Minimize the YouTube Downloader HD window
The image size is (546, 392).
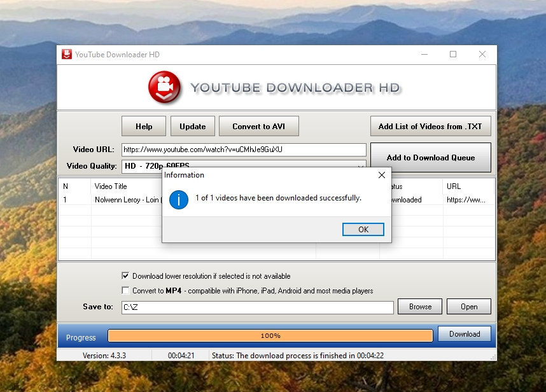(x=424, y=54)
